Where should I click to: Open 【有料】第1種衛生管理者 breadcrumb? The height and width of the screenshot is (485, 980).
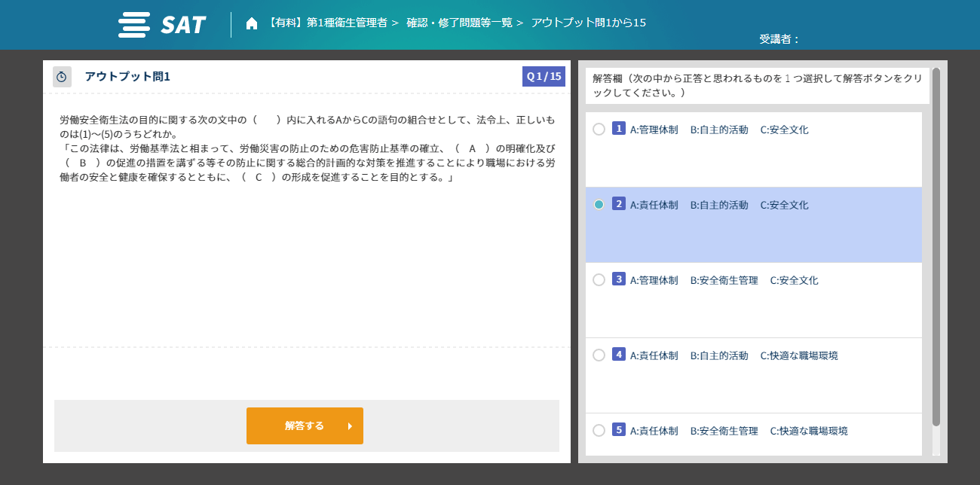pos(328,23)
